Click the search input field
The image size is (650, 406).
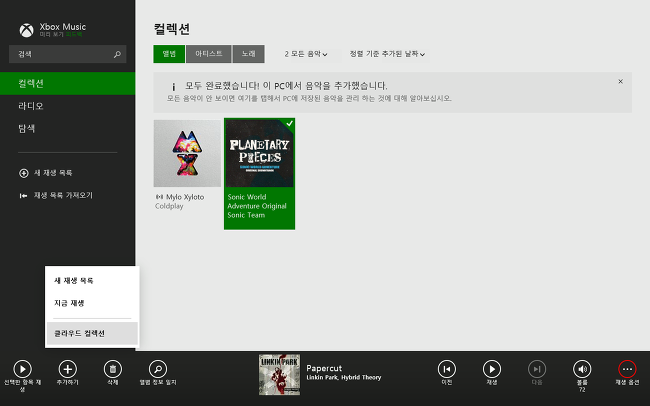pos(68,54)
